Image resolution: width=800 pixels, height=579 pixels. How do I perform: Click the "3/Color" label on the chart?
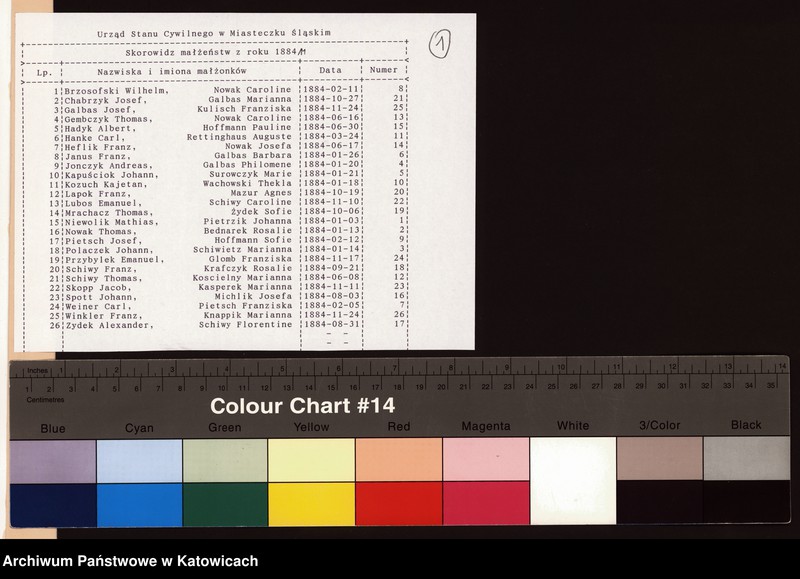click(660, 425)
